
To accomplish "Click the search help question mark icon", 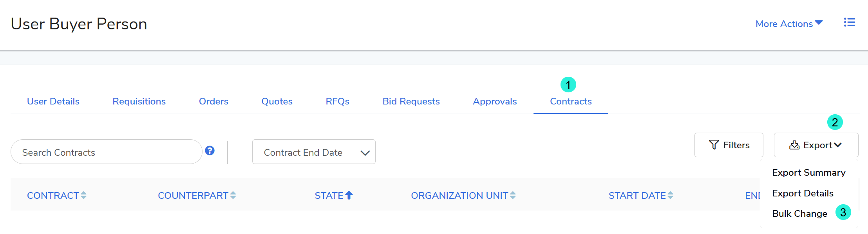I will click(x=210, y=151).
